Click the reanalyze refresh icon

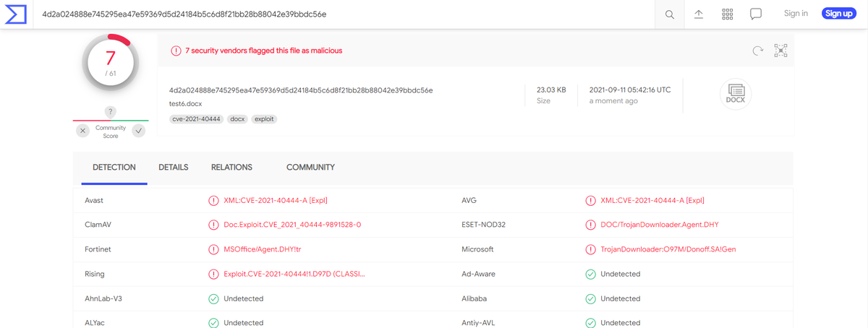(757, 51)
